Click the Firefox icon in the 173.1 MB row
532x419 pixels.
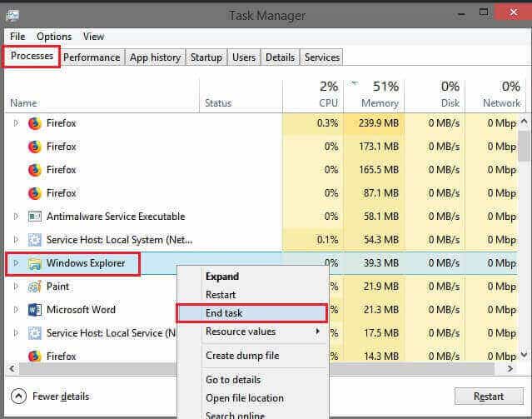(x=35, y=147)
